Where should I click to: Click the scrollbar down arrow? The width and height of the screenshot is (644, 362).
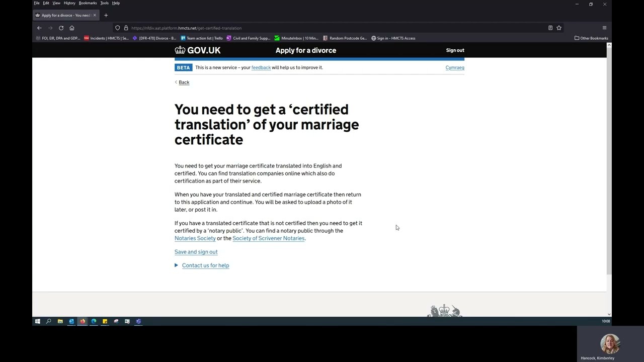click(609, 314)
